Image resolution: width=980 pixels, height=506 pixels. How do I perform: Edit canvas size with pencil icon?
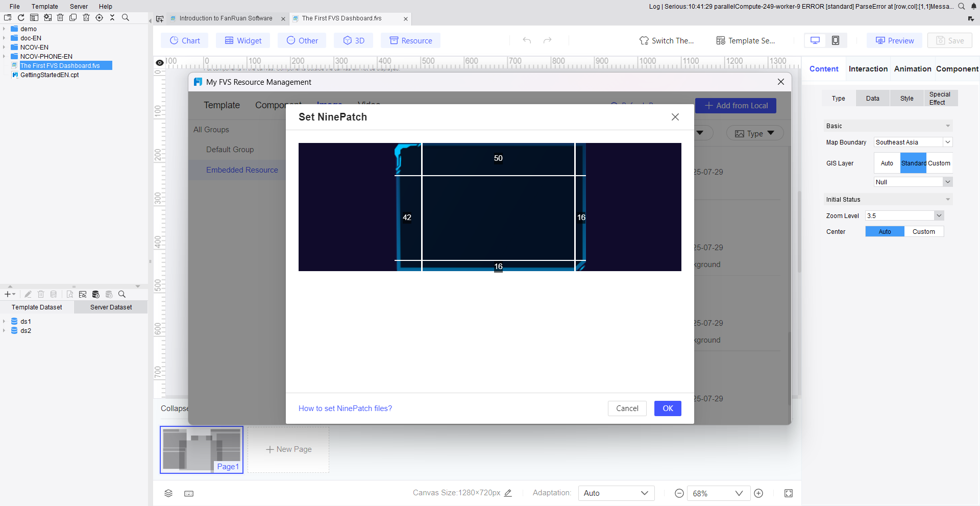click(x=508, y=493)
